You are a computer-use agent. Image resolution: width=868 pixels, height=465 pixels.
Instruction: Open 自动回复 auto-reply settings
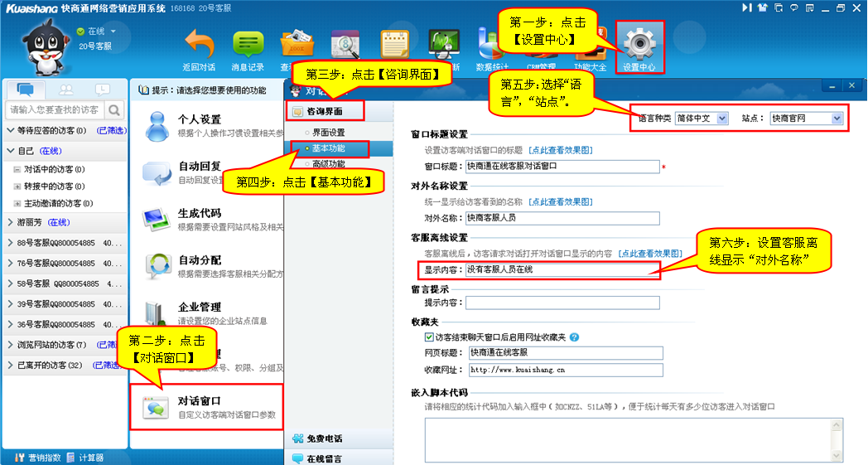pyautogui.click(x=158, y=172)
